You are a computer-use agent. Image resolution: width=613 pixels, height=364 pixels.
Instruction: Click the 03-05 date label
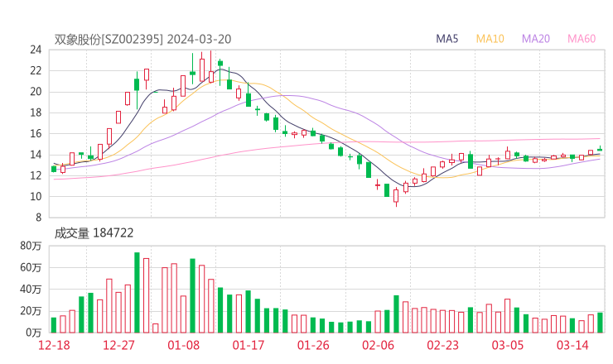pos(508,345)
